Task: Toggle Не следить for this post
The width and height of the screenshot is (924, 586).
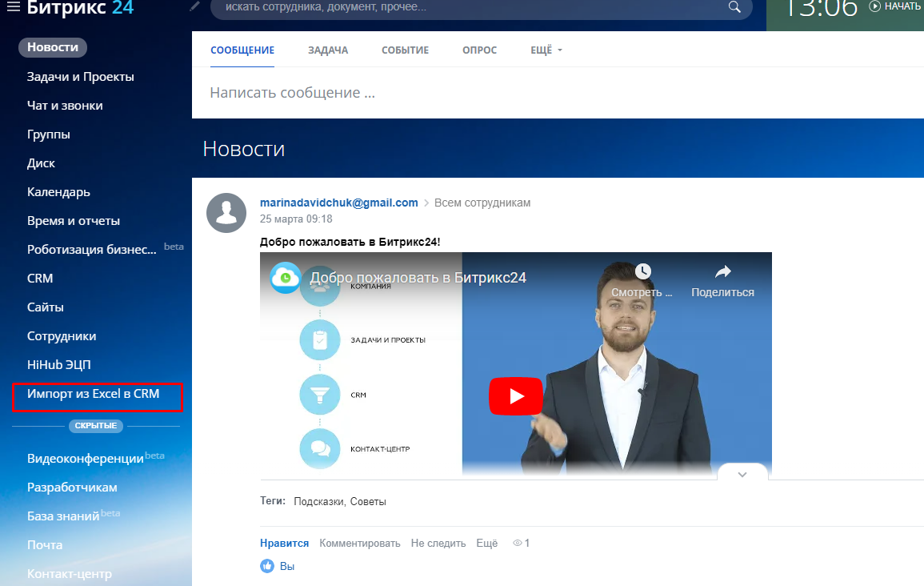Action: tap(438, 543)
